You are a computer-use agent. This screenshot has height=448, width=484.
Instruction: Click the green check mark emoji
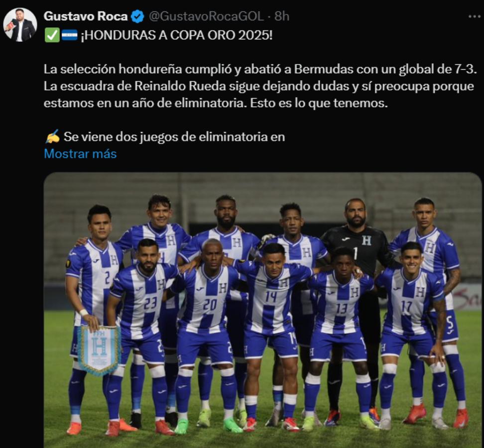click(x=52, y=35)
